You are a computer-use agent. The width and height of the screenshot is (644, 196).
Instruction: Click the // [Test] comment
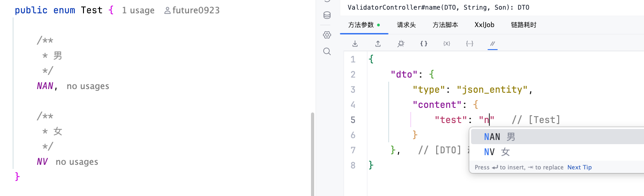coord(536,120)
